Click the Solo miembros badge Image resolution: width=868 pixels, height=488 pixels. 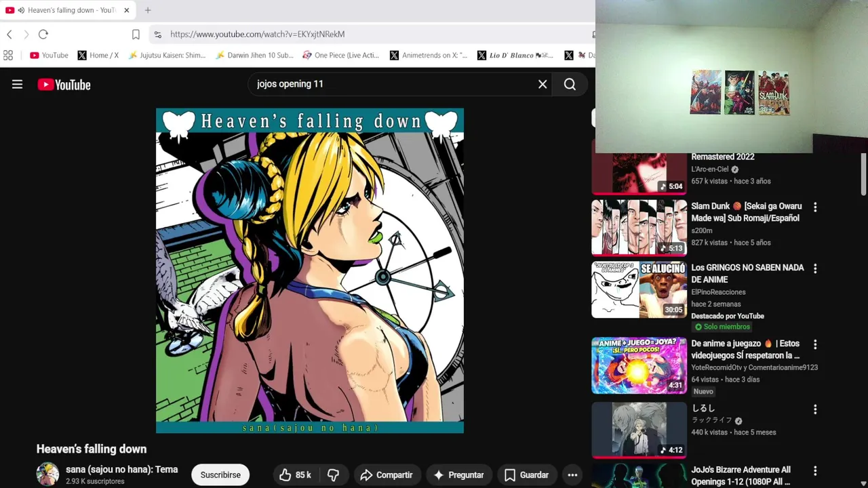point(722,327)
